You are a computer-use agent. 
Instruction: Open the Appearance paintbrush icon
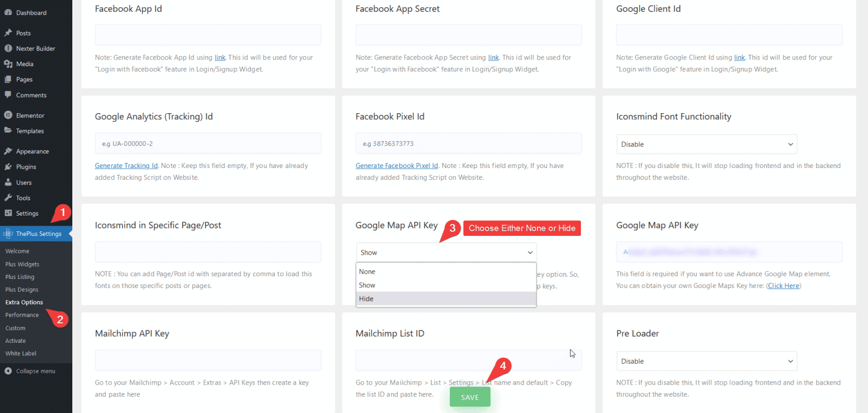coord(8,151)
